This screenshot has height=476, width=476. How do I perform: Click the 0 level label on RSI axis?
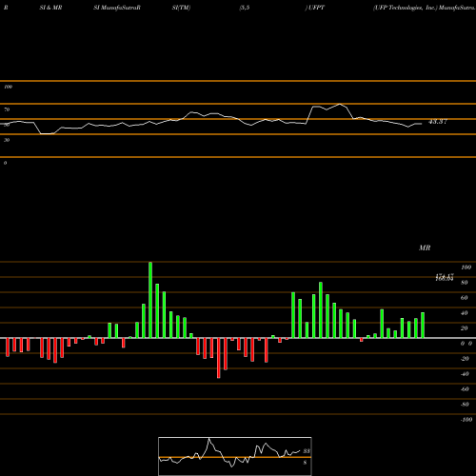[x=5, y=163]
